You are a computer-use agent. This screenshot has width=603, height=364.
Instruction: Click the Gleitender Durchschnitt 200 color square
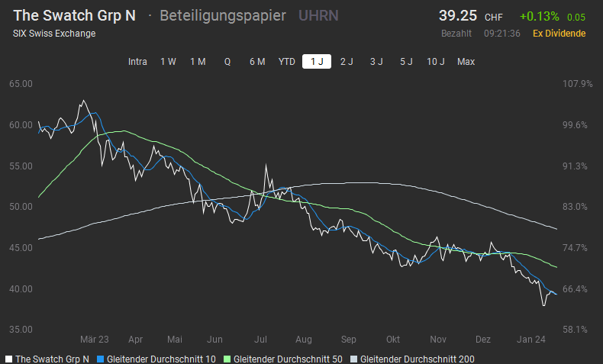coord(353,359)
